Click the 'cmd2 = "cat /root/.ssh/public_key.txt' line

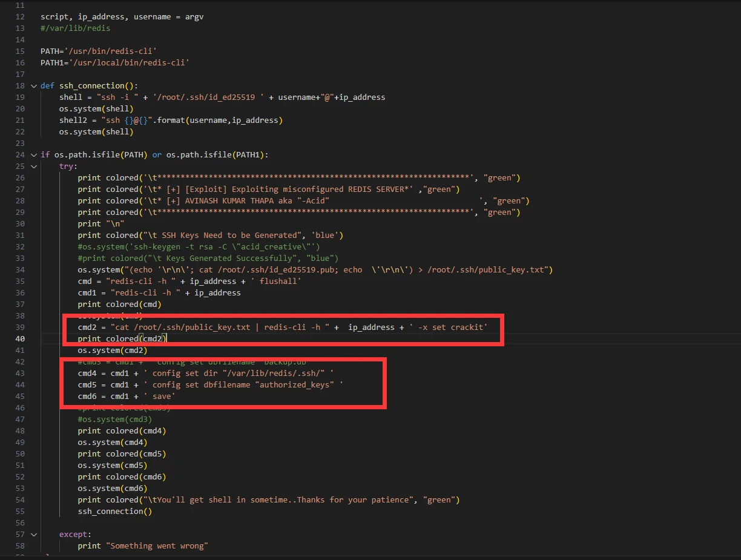click(x=283, y=327)
